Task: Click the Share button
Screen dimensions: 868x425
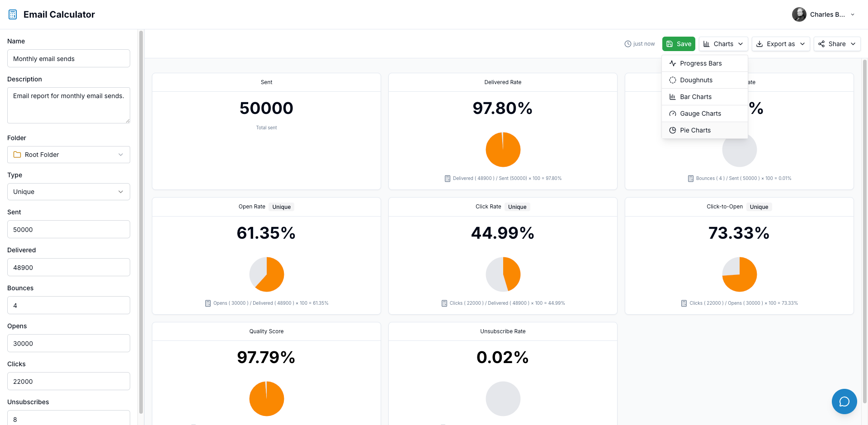Action: click(x=837, y=44)
